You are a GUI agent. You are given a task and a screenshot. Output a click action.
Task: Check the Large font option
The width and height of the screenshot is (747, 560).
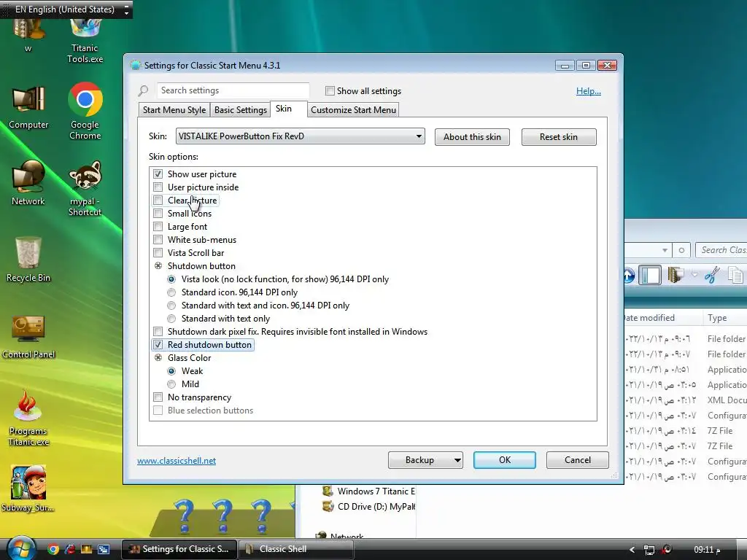[158, 227]
